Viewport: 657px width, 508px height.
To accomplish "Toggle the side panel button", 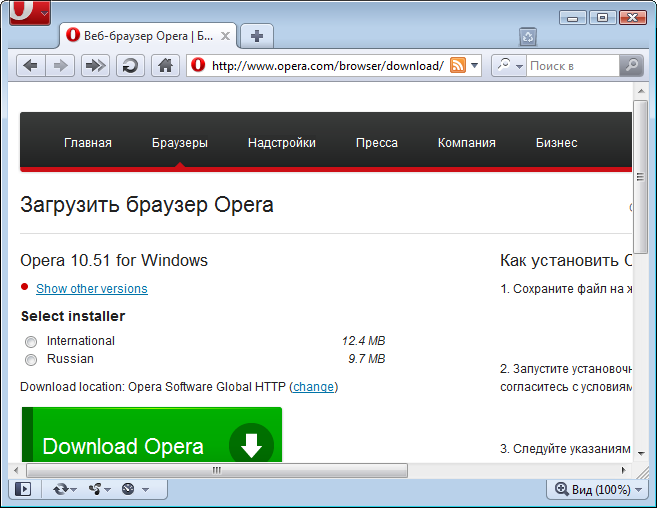I will click(x=23, y=489).
